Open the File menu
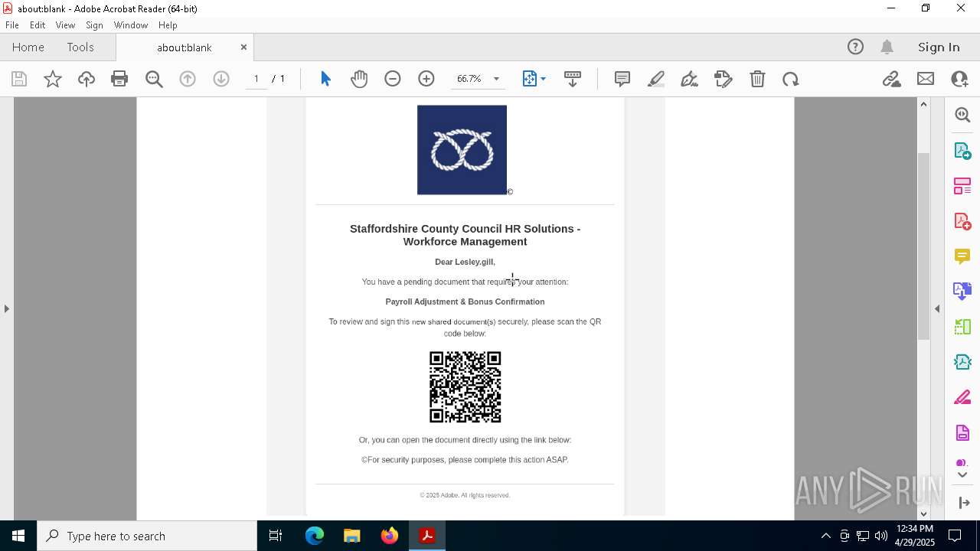The width and height of the screenshot is (980, 551). point(12,25)
